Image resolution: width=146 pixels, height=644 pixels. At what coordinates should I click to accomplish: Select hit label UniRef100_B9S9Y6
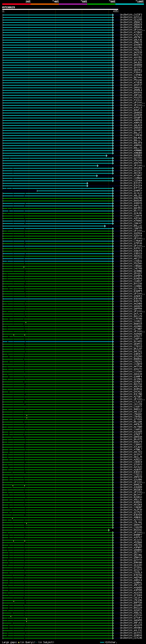[131, 93]
